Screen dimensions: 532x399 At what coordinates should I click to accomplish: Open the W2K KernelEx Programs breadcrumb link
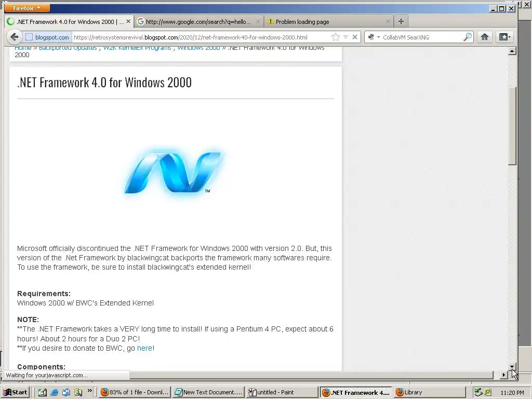(x=137, y=48)
